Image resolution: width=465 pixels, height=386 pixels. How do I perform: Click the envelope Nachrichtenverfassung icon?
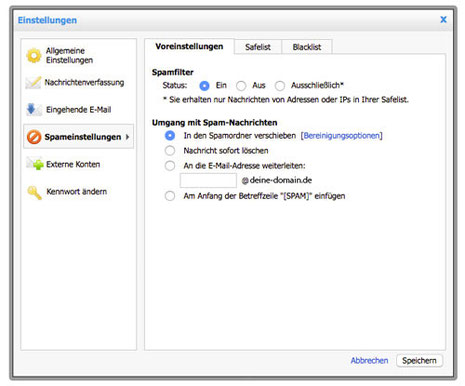click(x=33, y=82)
